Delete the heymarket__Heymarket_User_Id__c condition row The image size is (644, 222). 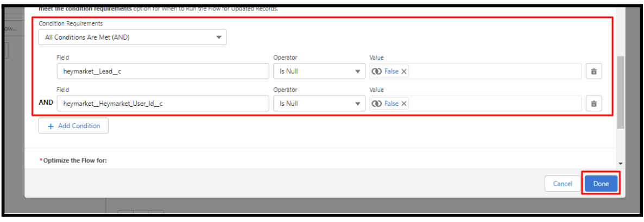(x=594, y=104)
